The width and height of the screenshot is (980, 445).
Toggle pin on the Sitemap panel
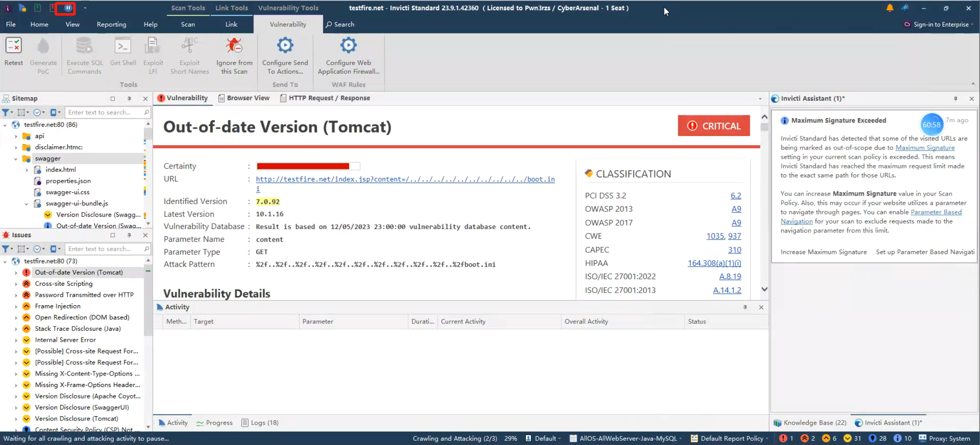click(129, 99)
